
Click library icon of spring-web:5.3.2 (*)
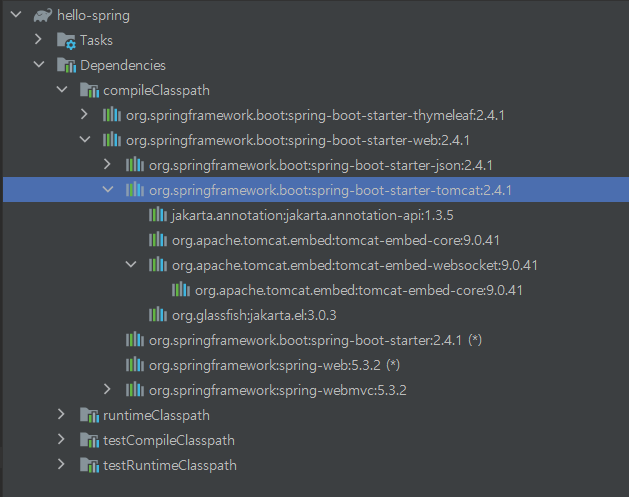(135, 365)
